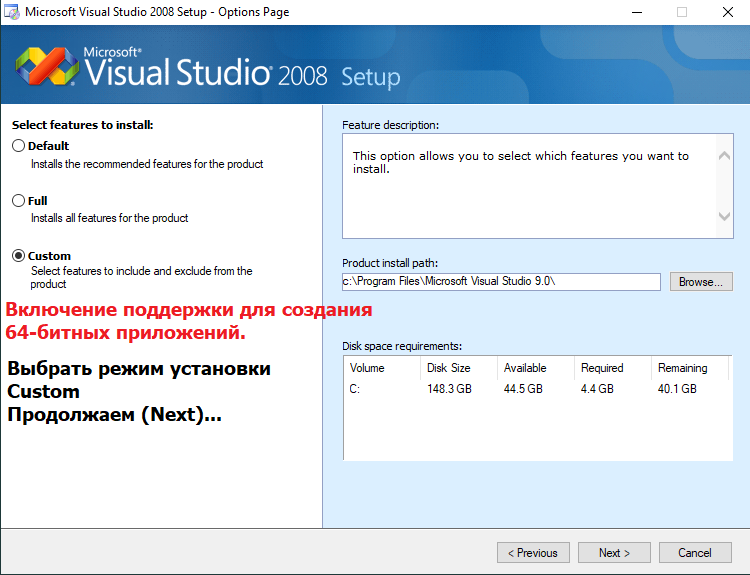Minimize the setup window
Viewport: 750px width, 575px height.
coord(637,12)
